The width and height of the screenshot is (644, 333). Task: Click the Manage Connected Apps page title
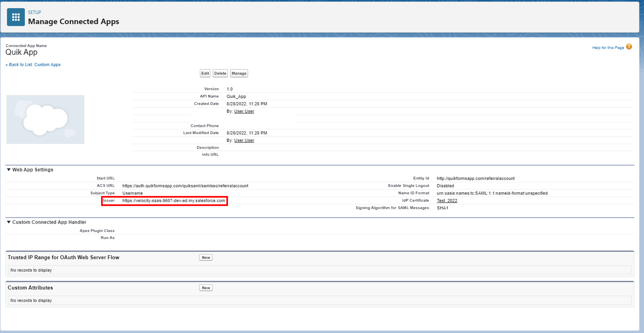pos(73,22)
